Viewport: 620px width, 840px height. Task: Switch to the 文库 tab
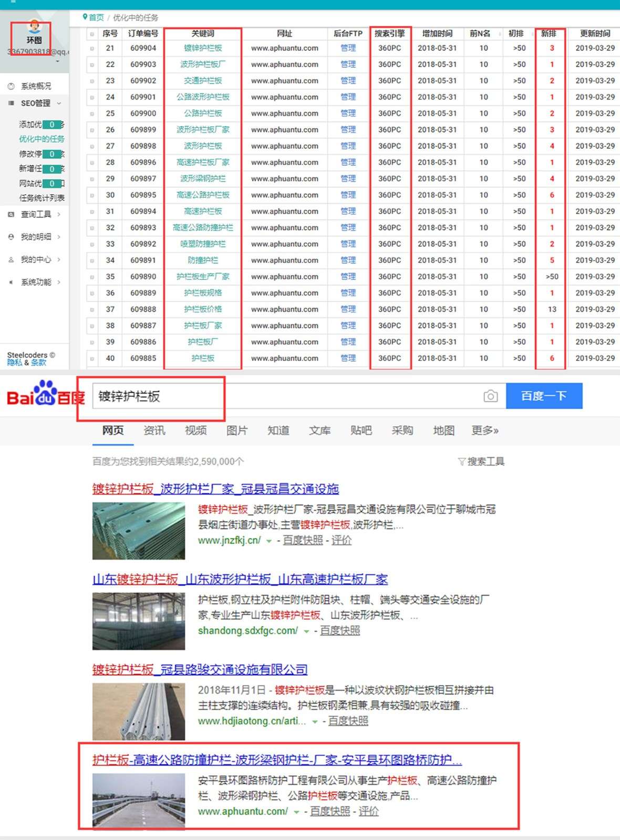[320, 430]
